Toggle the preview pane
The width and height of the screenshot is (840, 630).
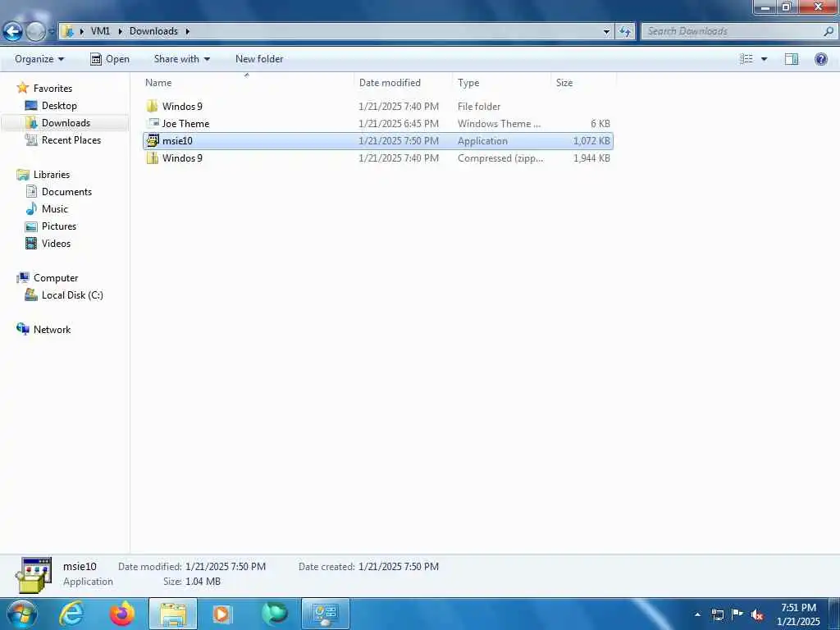pyautogui.click(x=792, y=59)
